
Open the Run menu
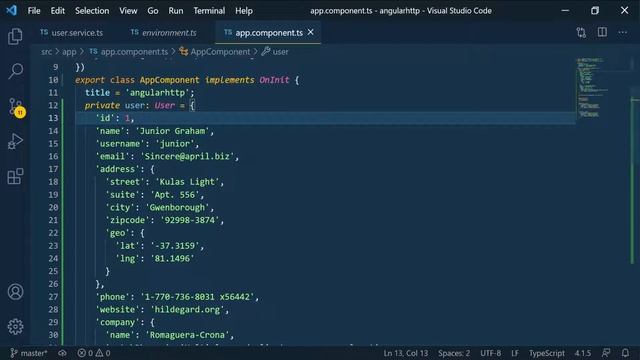(x=176, y=11)
